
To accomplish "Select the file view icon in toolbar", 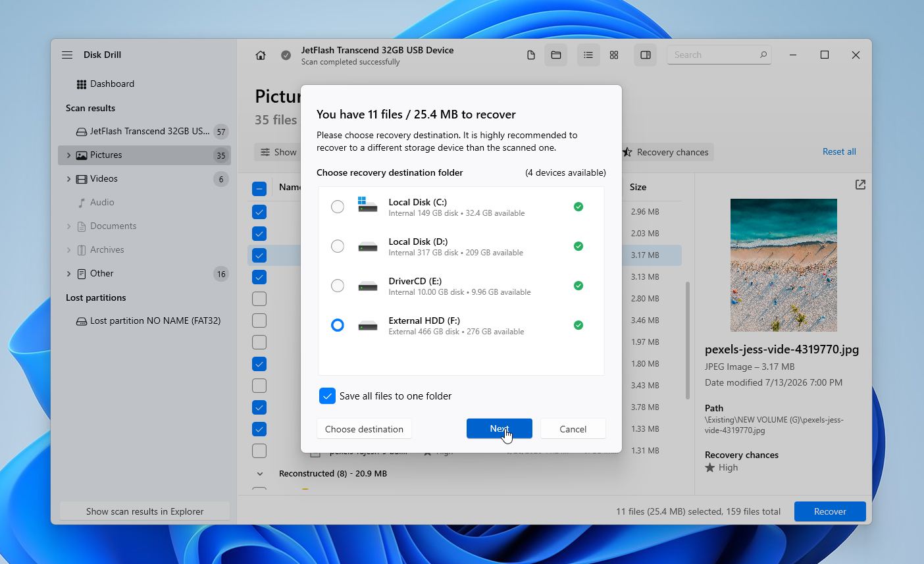I will click(531, 55).
